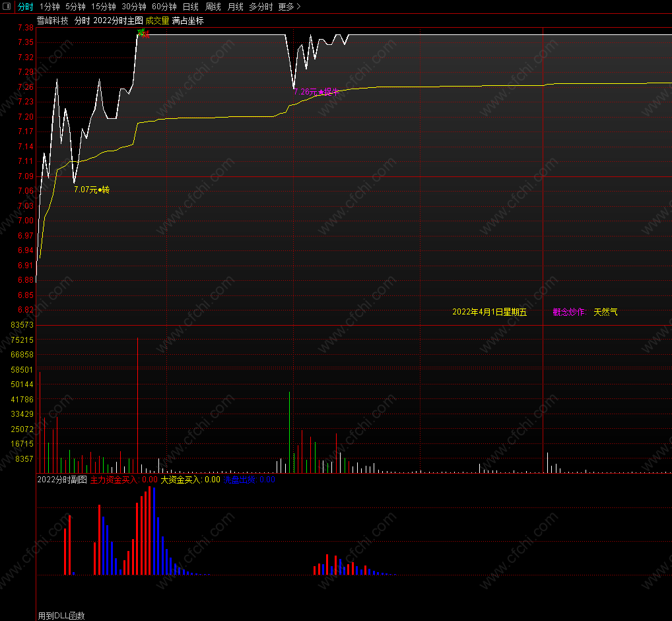This screenshot has height=621, width=672.
Task: Click the yellow 大资金买入 value label
Action: 190,480
